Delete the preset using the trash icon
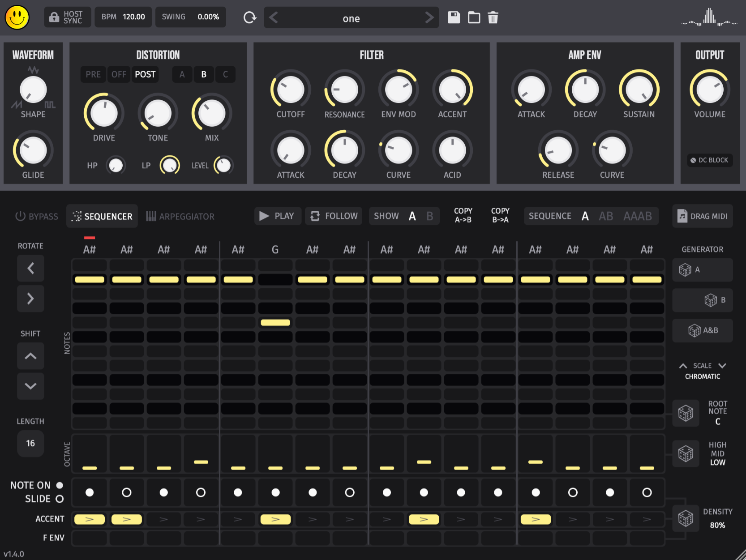Screen dimensions: 746x560 493,17
